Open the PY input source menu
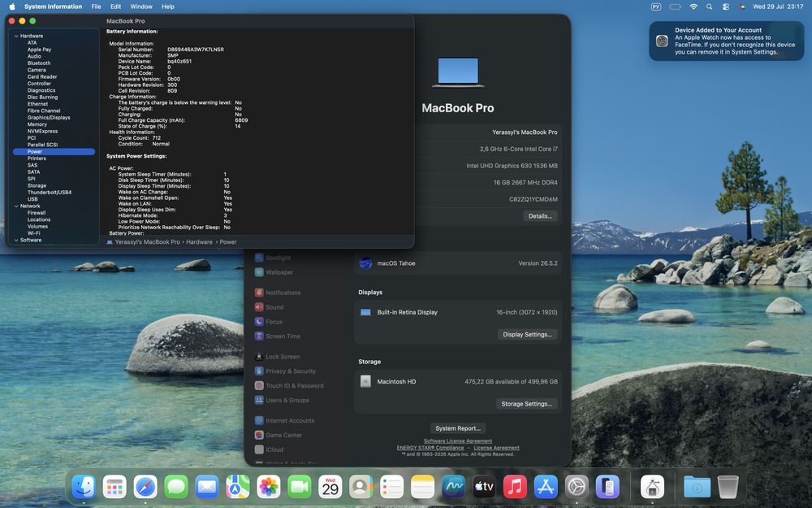The height and width of the screenshot is (508, 812). coord(656,7)
